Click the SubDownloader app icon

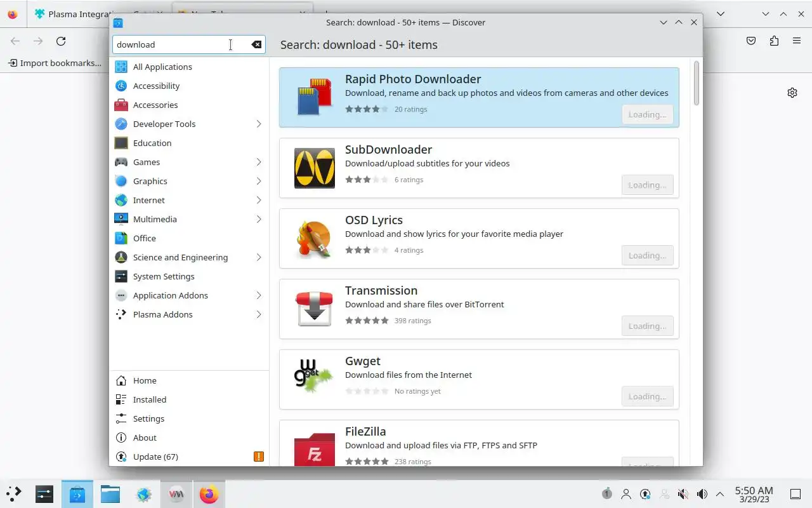tap(315, 168)
